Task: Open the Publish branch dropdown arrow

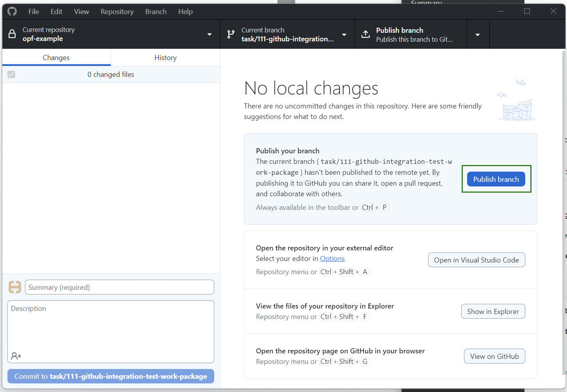Action: [x=478, y=34]
